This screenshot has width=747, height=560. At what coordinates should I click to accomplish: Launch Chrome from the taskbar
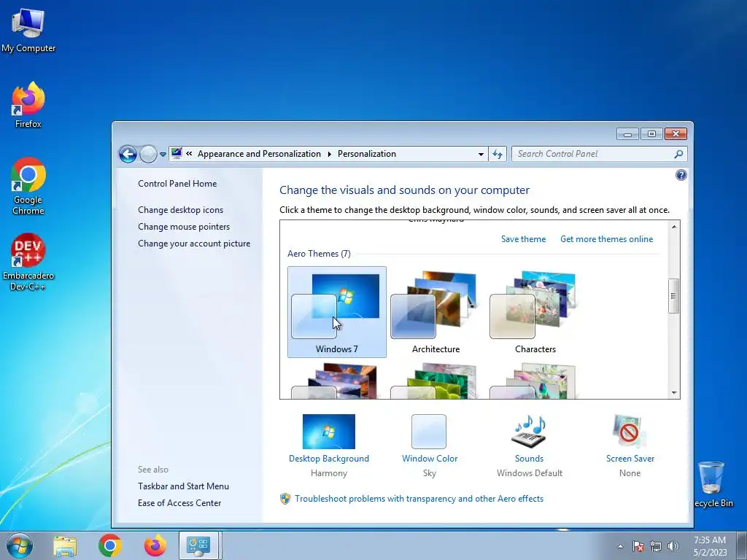pyautogui.click(x=110, y=545)
